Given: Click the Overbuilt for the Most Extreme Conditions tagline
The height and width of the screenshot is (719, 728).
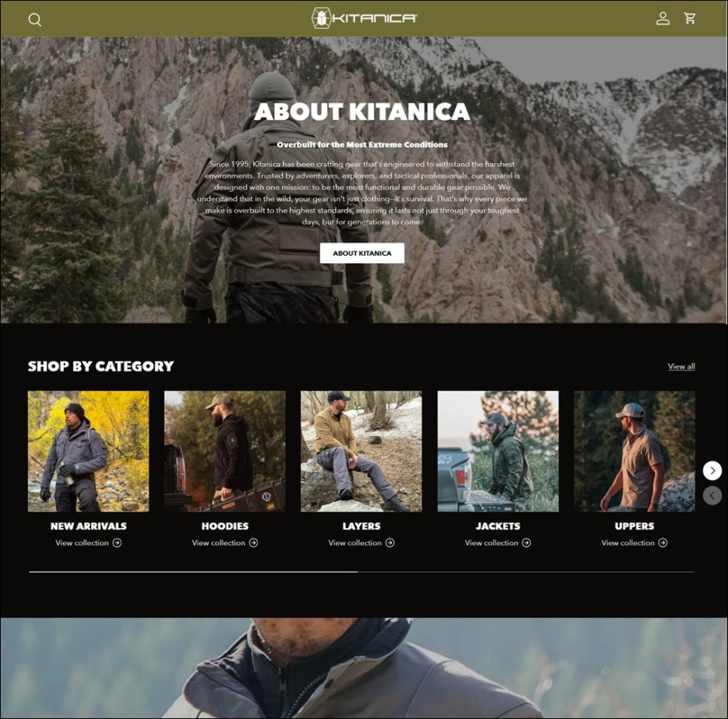Looking at the screenshot, I should (x=362, y=145).
